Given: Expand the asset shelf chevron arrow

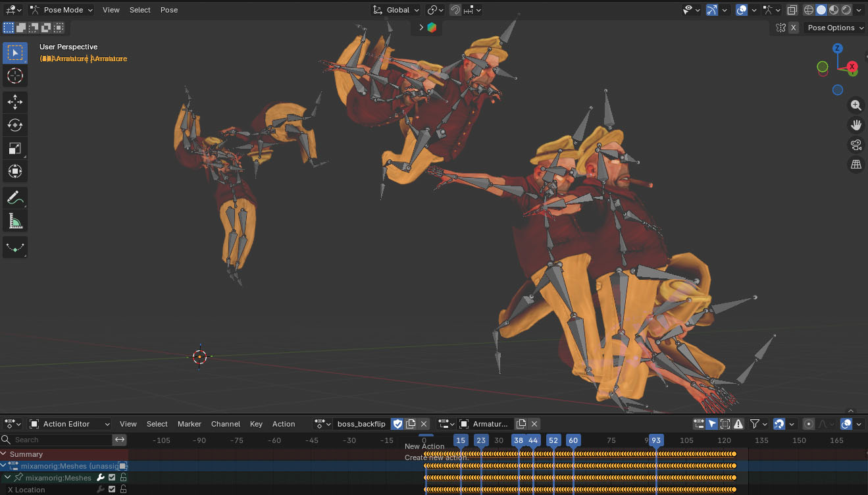Looking at the screenshot, I should pos(421,28).
